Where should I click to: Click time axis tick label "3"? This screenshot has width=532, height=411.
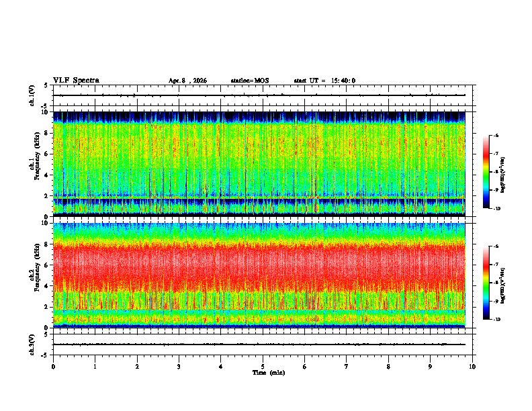[x=179, y=367]
